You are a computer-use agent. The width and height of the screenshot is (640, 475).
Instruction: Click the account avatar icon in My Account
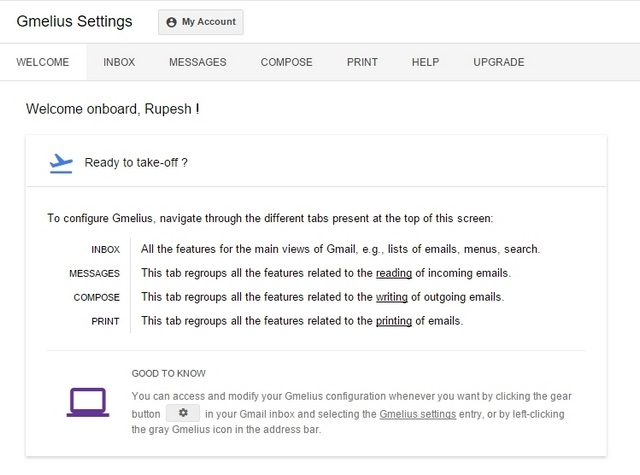(171, 22)
